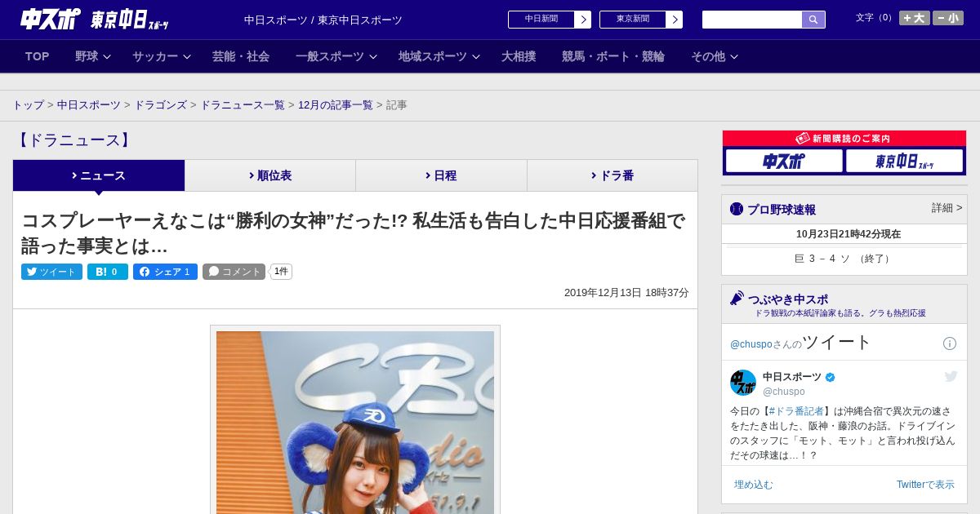Viewport: 980px width, 514px height.
Task: Click the 【ドラニュース】 section heading
Action: (x=73, y=140)
